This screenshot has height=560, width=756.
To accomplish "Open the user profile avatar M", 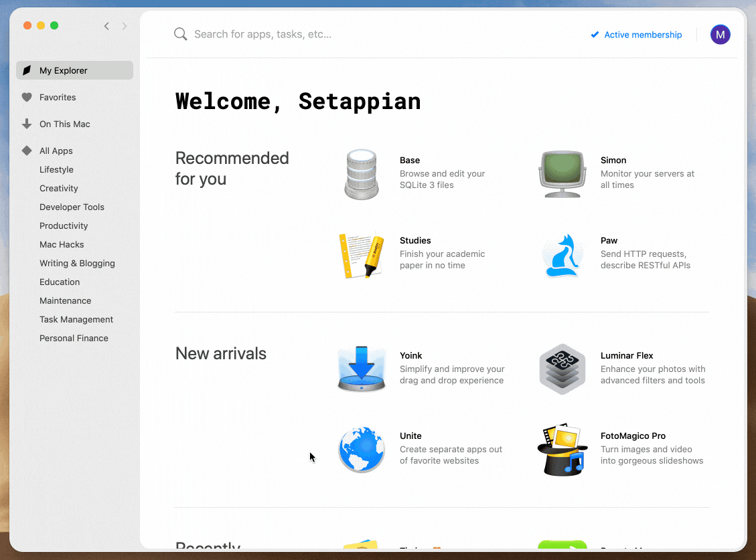I will 720,35.
